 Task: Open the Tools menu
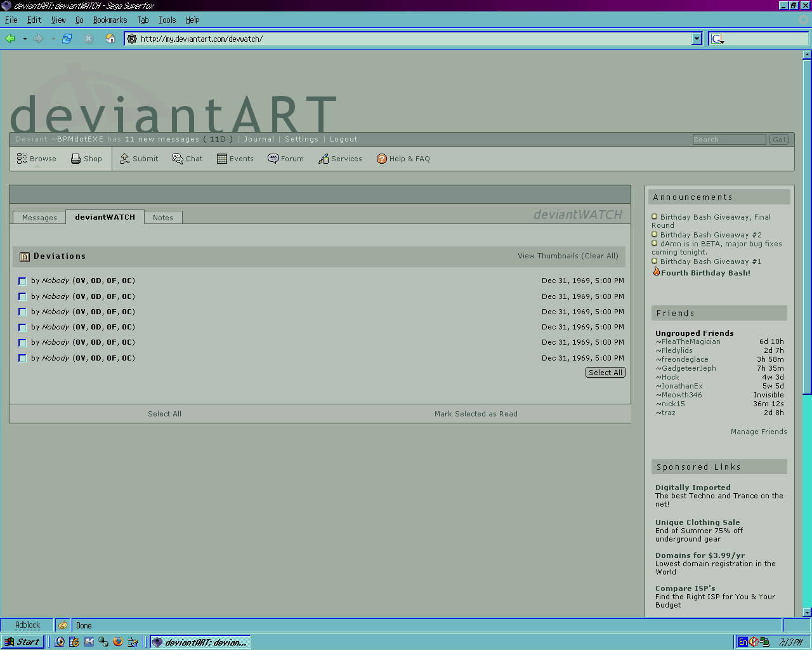pyautogui.click(x=167, y=20)
